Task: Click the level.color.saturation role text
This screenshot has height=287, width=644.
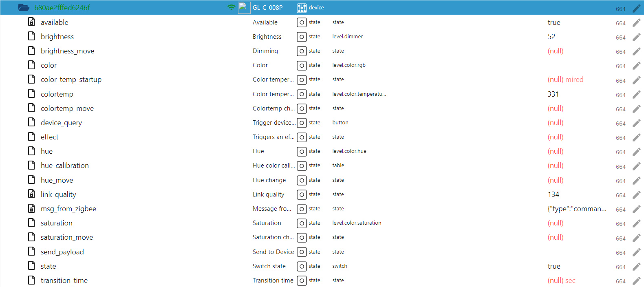Action: coord(357,223)
